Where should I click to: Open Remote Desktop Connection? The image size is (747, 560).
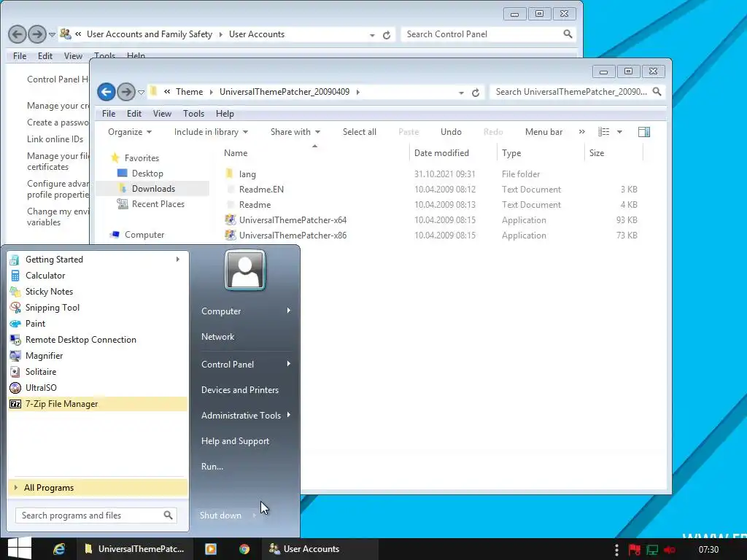(80, 340)
